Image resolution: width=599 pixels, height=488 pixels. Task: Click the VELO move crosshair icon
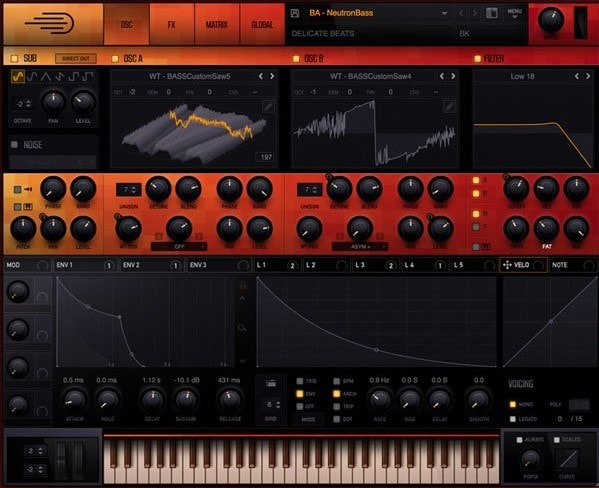click(507, 265)
